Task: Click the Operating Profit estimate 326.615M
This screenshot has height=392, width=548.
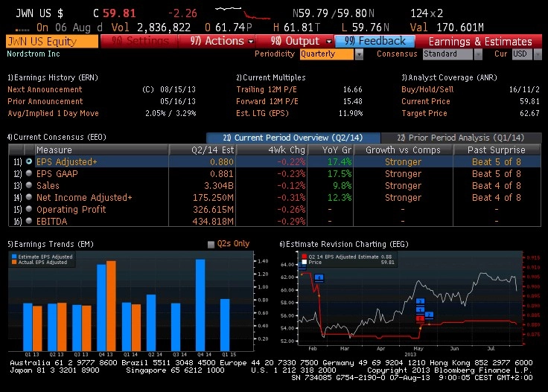Action: point(213,209)
